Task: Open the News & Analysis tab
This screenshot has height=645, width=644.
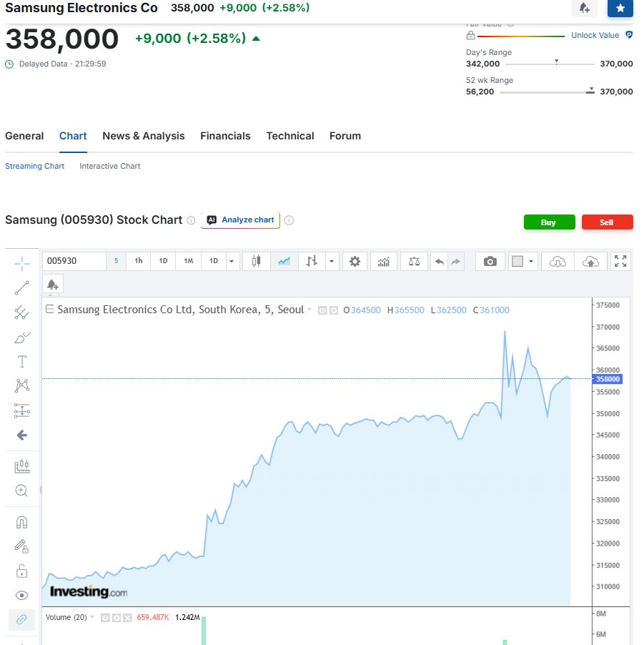Action: point(144,136)
